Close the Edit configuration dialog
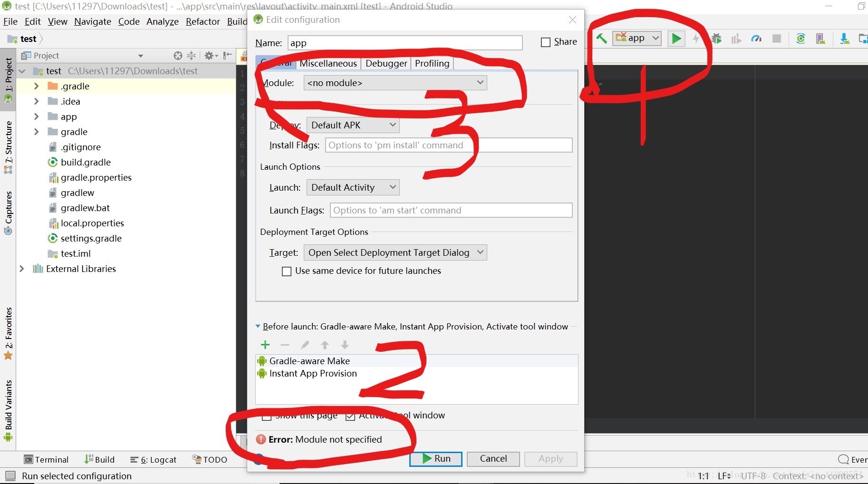Screen dimensions: 868x484 click(572, 19)
